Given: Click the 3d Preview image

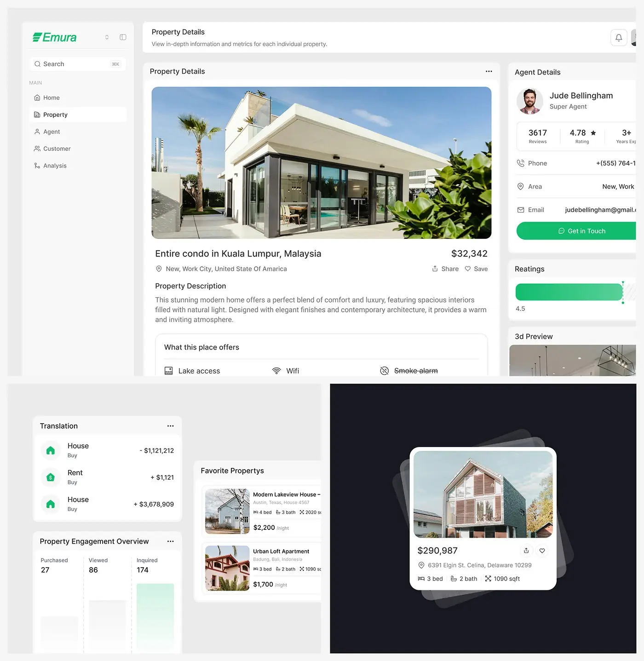Looking at the screenshot, I should (x=573, y=361).
